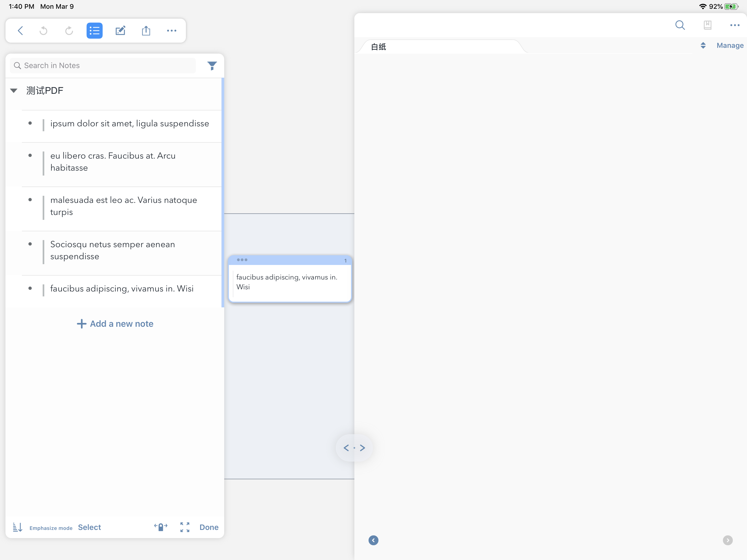Redo the last action
The image size is (747, 560).
(x=69, y=31)
